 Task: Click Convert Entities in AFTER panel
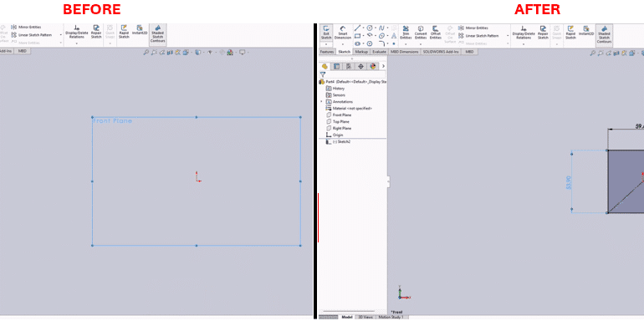[421, 33]
